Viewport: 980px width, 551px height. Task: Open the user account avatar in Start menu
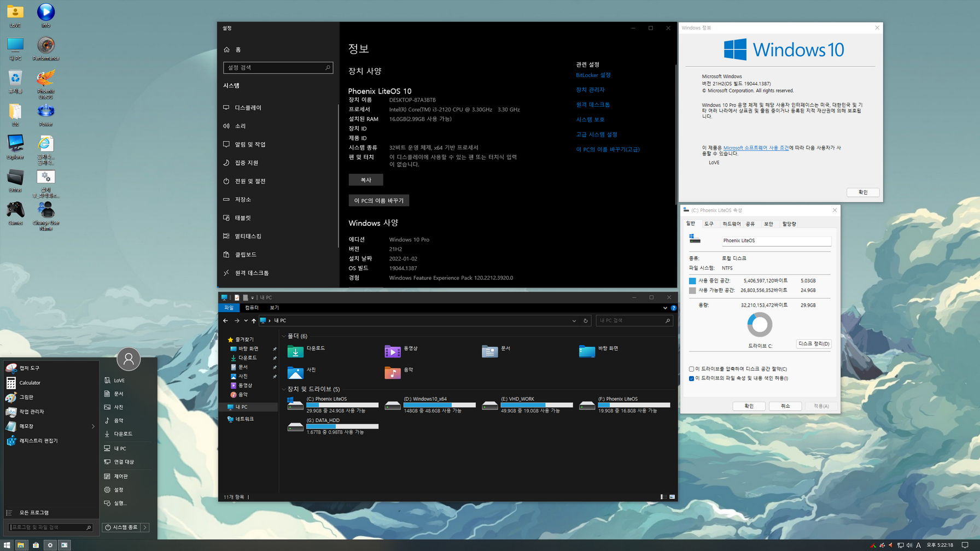[x=129, y=359]
